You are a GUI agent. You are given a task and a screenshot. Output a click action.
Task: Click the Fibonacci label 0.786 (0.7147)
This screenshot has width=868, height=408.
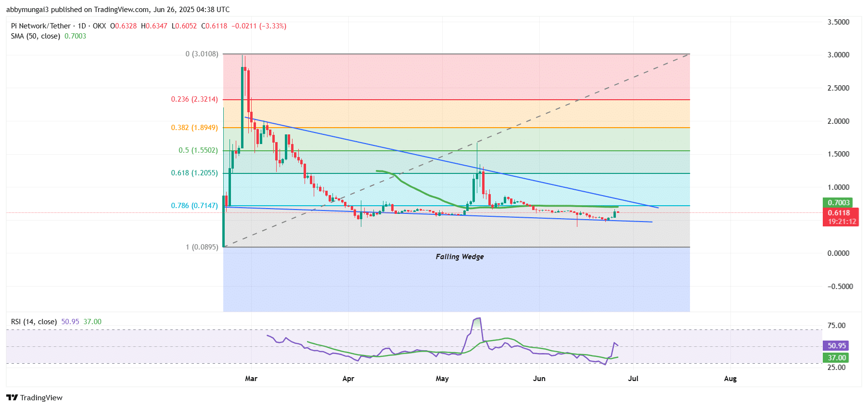(194, 206)
